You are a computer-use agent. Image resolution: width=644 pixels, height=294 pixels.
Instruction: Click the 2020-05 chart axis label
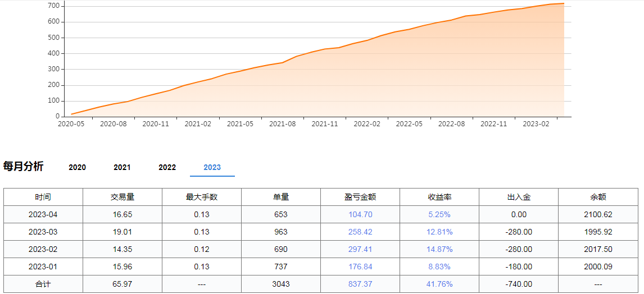tap(71, 123)
